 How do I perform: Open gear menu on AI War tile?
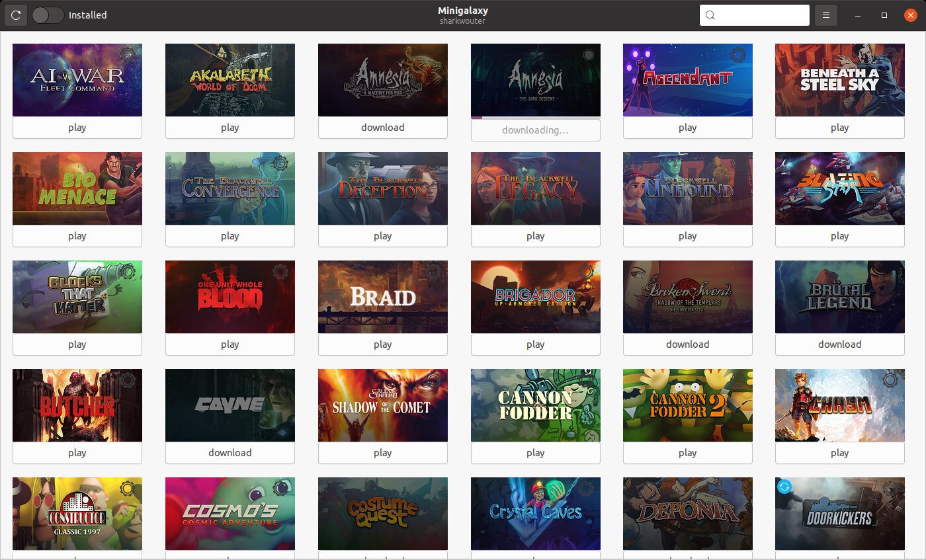(x=128, y=55)
